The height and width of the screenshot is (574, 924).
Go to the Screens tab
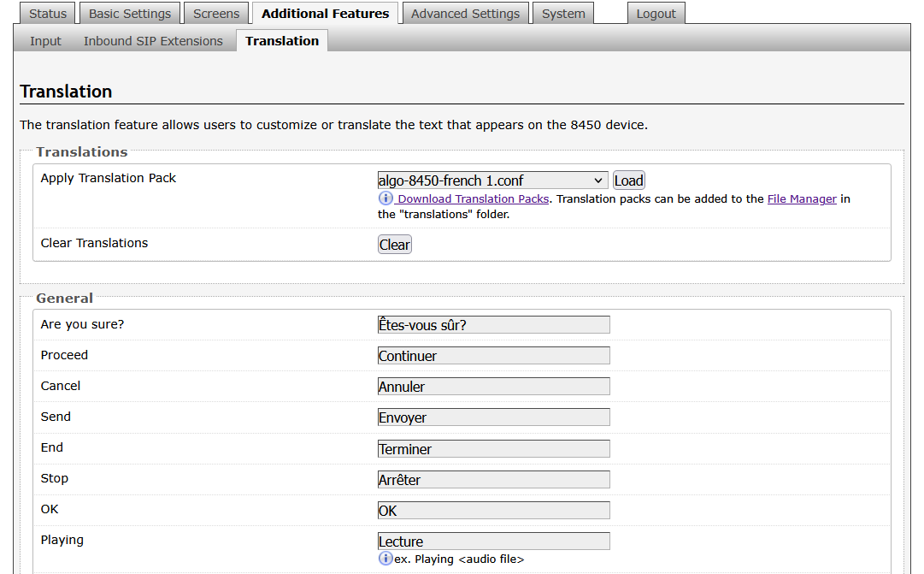point(216,14)
